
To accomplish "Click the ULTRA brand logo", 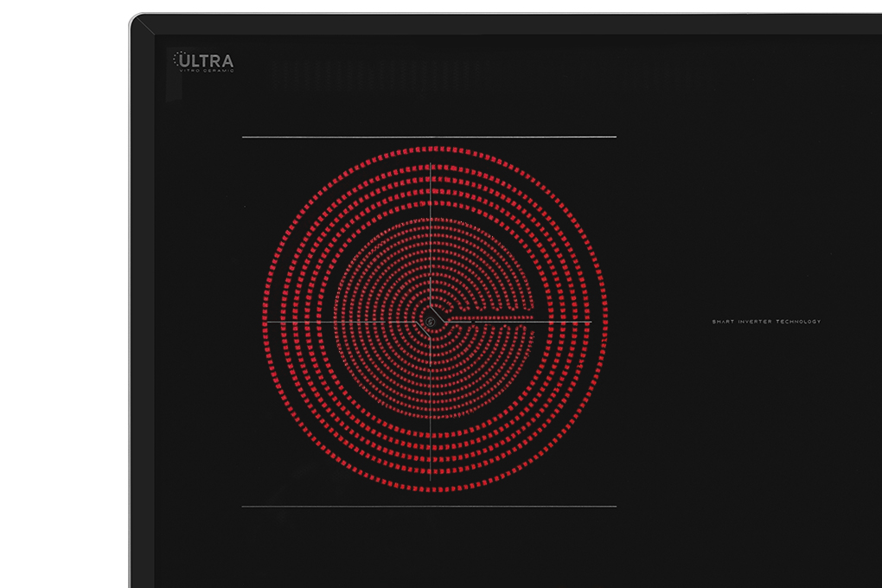I will (x=203, y=61).
